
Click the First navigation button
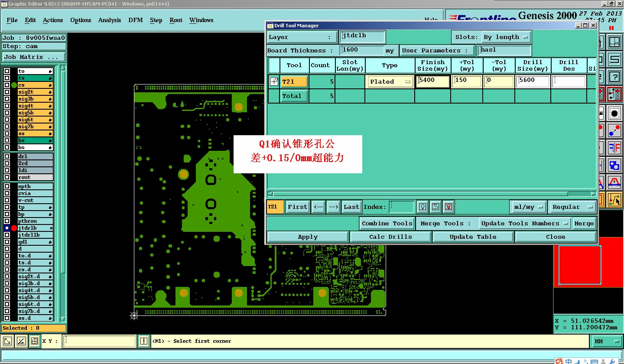pos(297,207)
